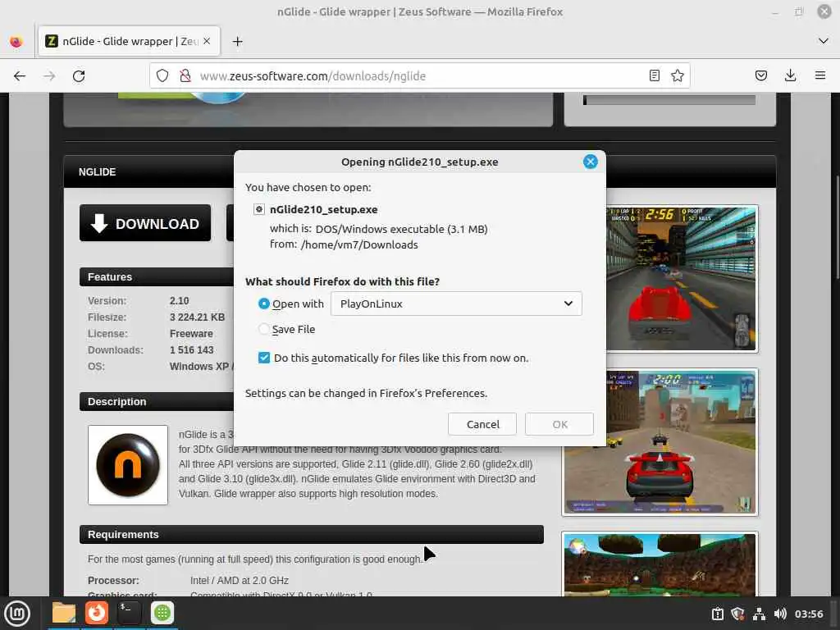Switch to Firefox taskbar icon
The width and height of the screenshot is (840, 630).
pos(97,613)
